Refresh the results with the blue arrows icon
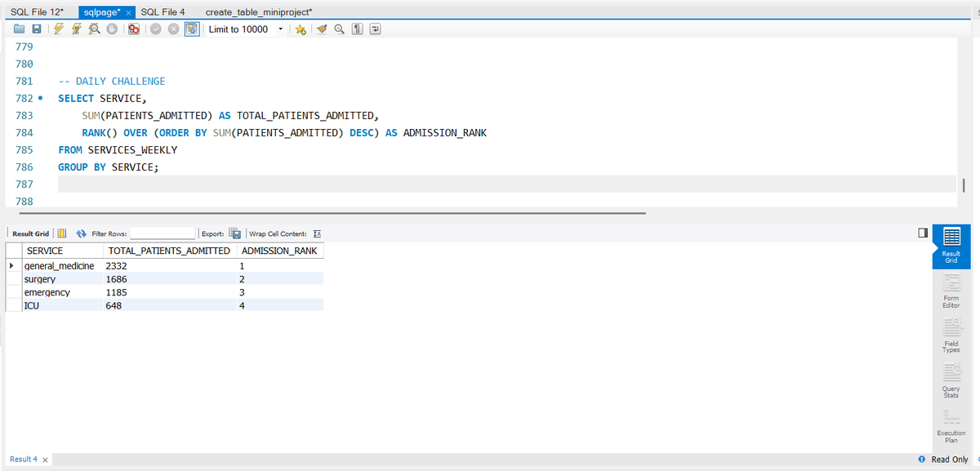The height and width of the screenshot is (471, 980). coord(82,233)
